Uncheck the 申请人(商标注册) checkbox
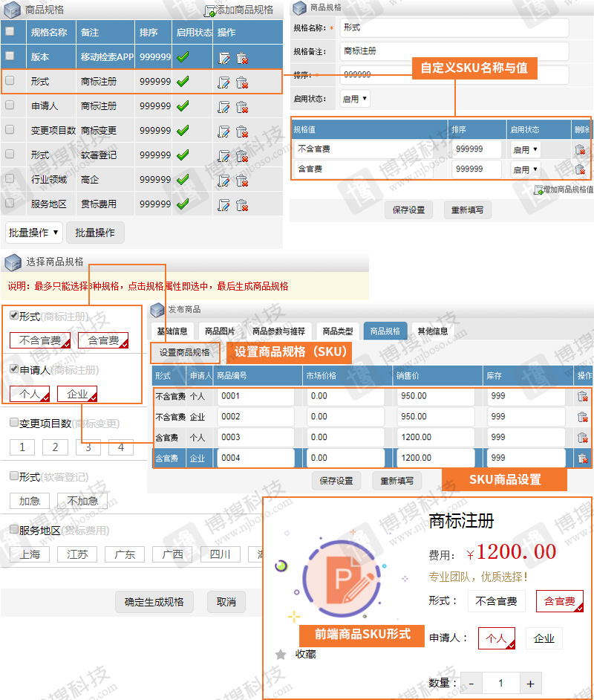This screenshot has height=700, width=594. point(14,369)
